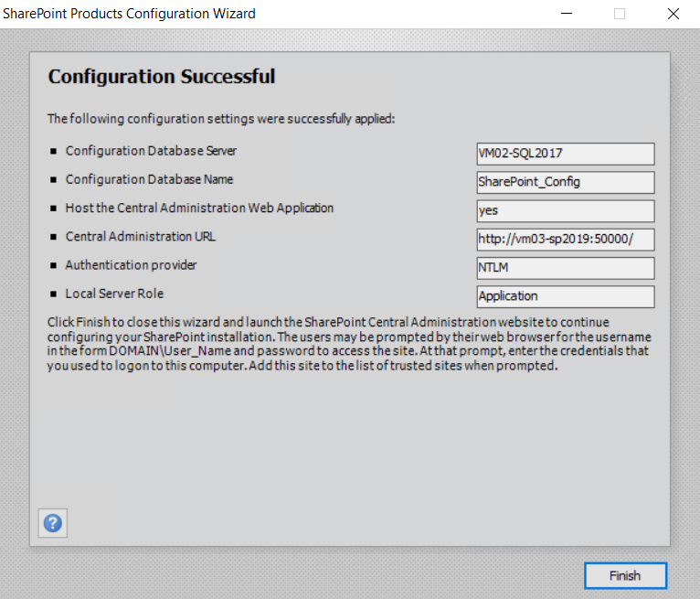Click Finish to close the wizard
Viewport: 700px width, 599px height.
625,575
